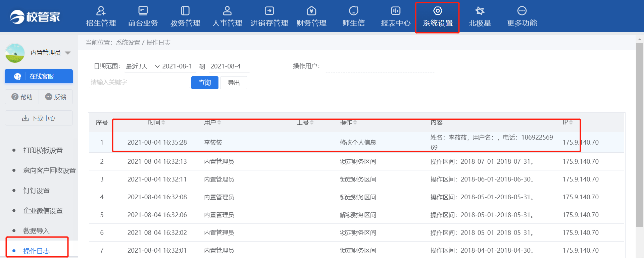This screenshot has height=258, width=644.
Task: Click end date field 2021-08-4
Action: pos(229,66)
